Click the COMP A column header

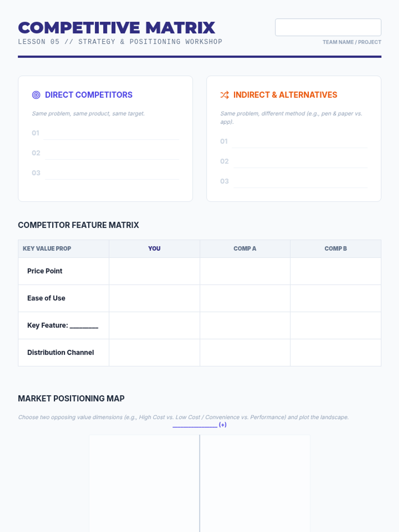245,249
